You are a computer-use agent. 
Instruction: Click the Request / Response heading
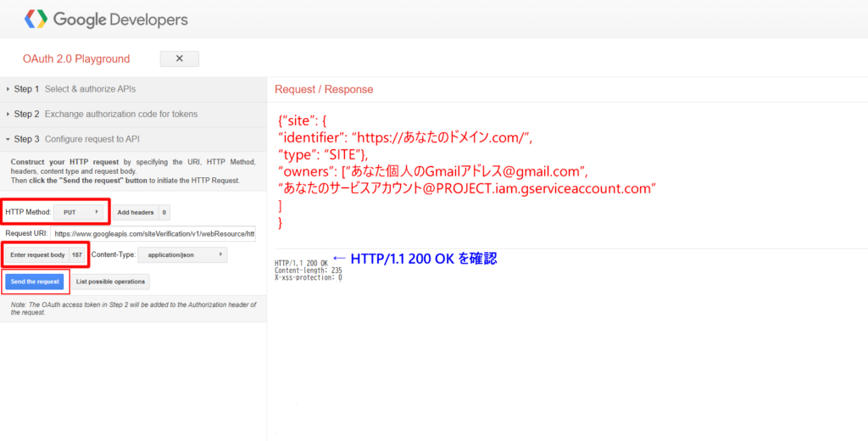click(x=324, y=89)
